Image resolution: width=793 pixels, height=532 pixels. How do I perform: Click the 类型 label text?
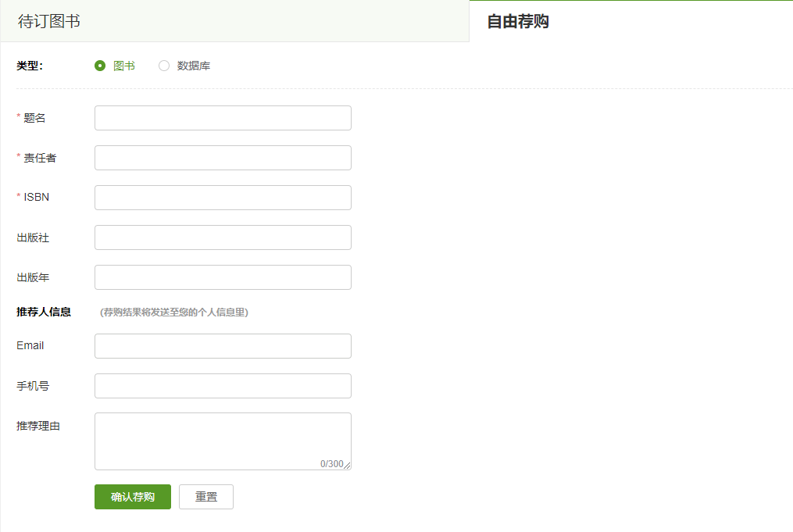(x=30, y=66)
